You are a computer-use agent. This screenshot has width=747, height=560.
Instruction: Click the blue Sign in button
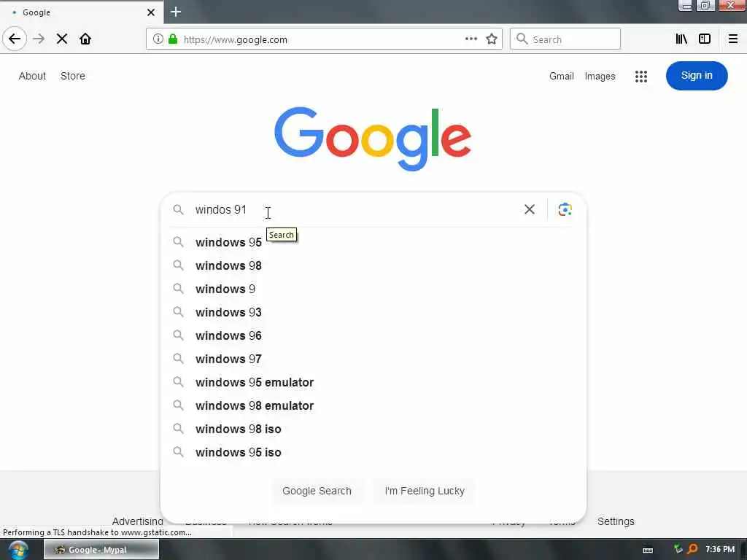coord(697,76)
